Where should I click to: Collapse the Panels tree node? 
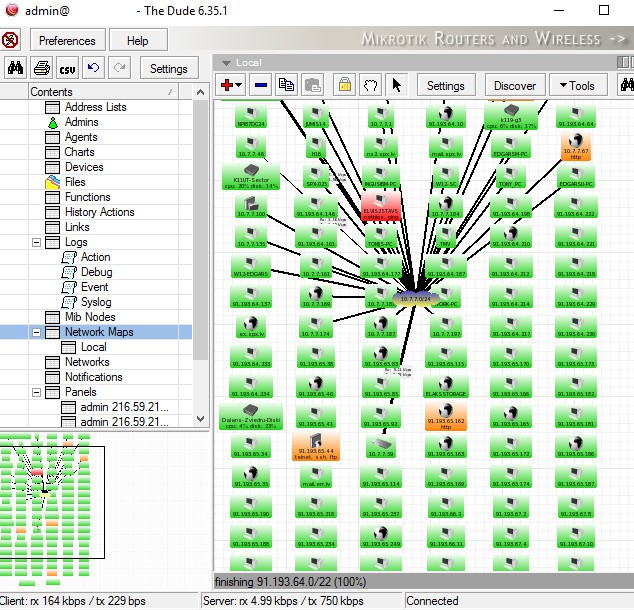(36, 392)
